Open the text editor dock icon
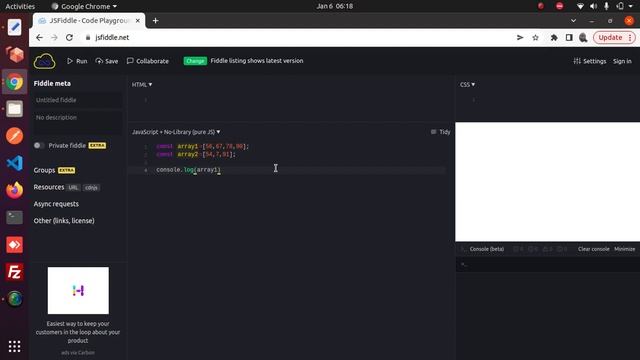This screenshot has width=640, height=360. 15,28
